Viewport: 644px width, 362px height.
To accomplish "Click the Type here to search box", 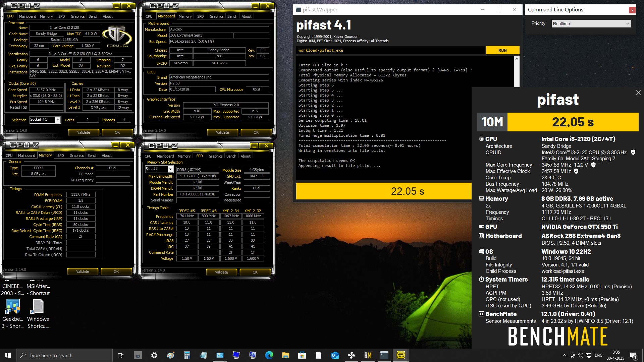I will pos(64,355).
